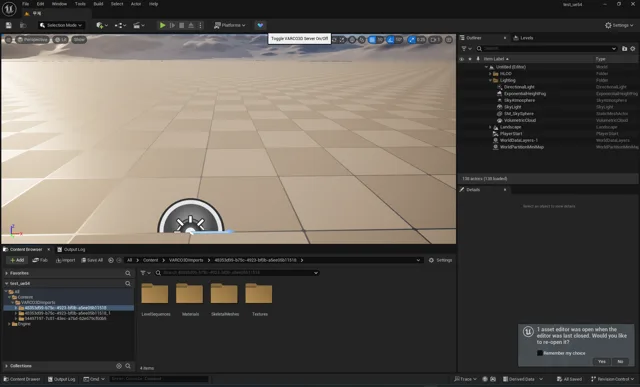Check the Remember my choice checkbox
The image size is (640, 387).
(x=540, y=353)
